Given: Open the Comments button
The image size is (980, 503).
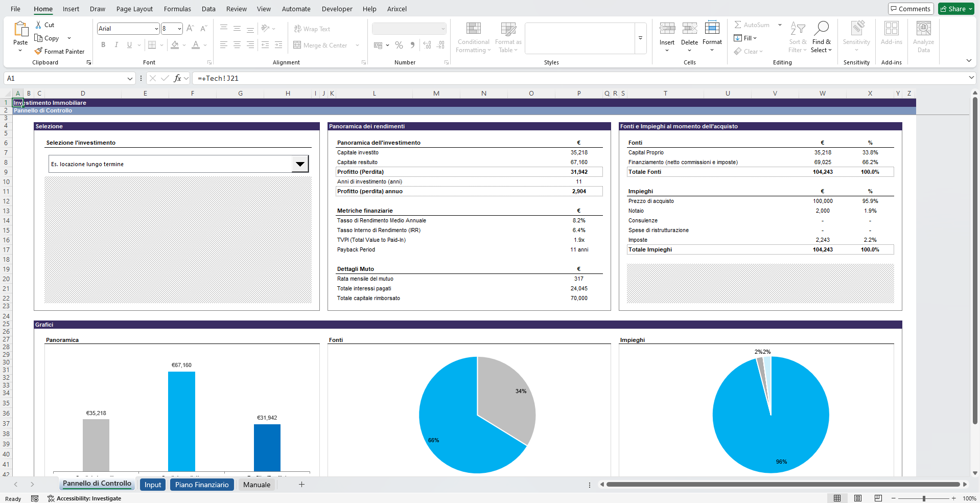Looking at the screenshot, I should (911, 9).
